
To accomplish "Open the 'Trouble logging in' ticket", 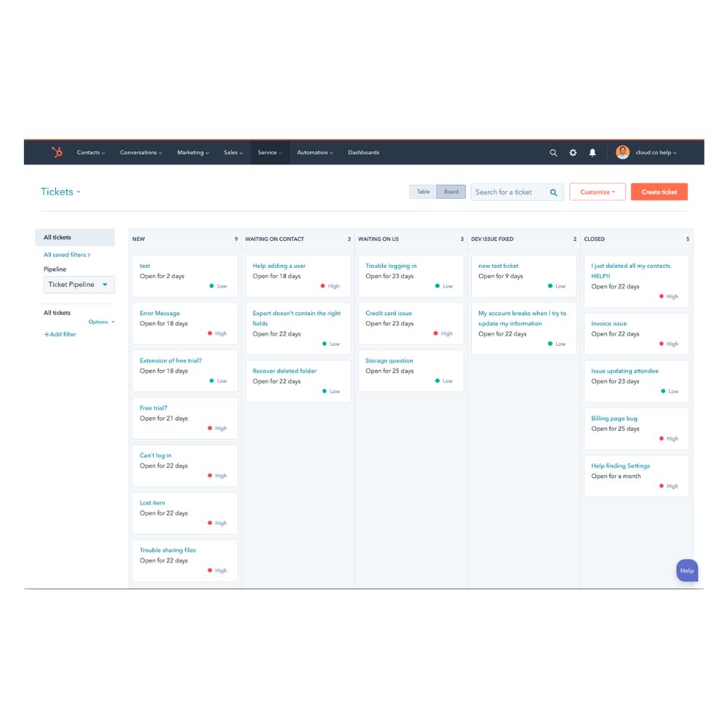I will (391, 266).
